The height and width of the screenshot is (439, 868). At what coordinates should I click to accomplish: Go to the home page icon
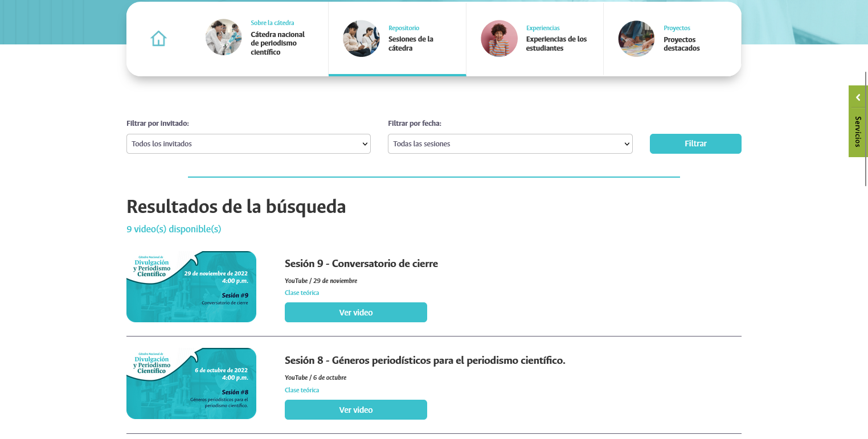coord(158,39)
